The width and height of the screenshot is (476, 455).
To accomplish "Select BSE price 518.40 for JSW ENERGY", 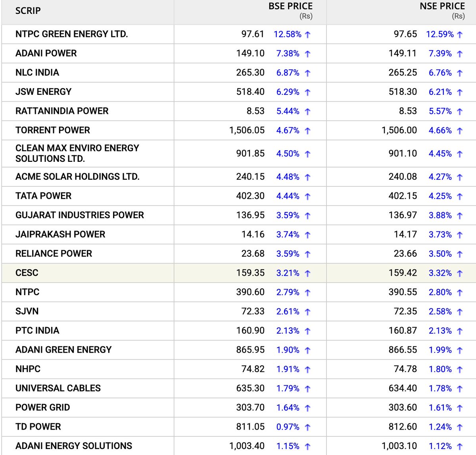I will 250,92.
